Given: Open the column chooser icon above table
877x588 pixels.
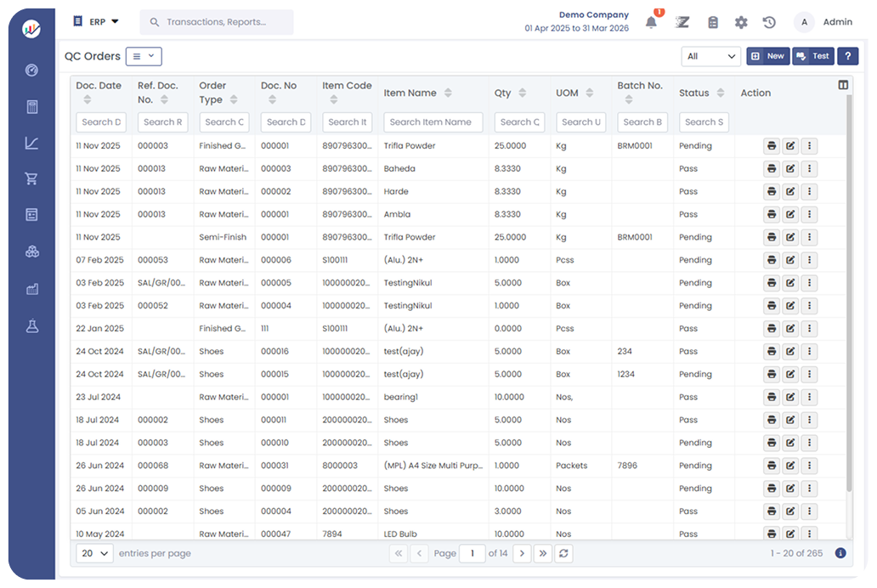Looking at the screenshot, I should pyautogui.click(x=843, y=85).
